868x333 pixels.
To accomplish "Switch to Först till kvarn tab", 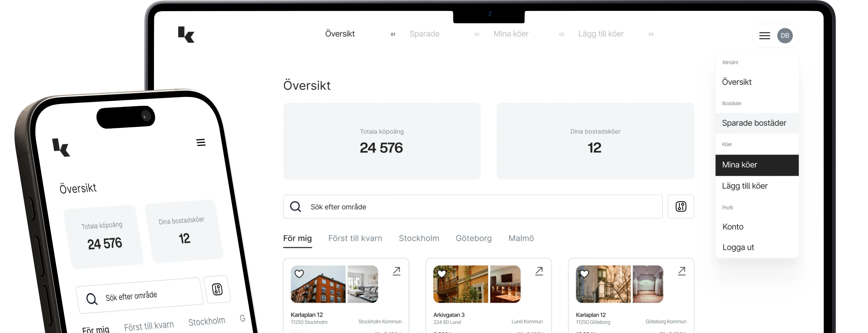I will [x=355, y=238].
